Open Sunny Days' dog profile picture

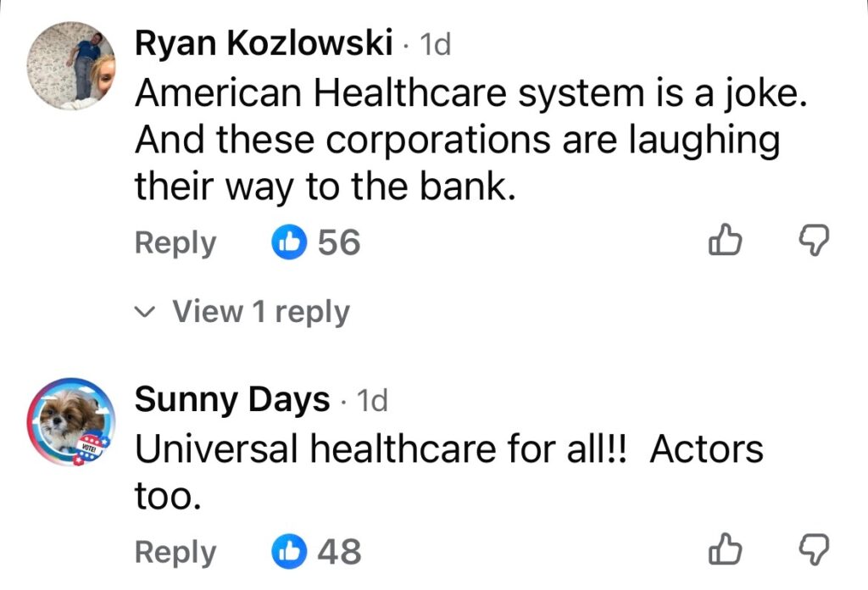click(71, 420)
